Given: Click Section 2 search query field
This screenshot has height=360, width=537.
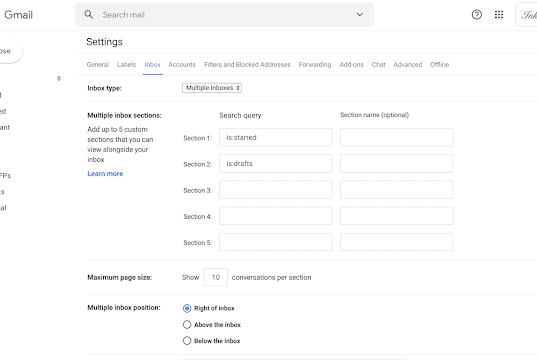Looking at the screenshot, I should 276,163.
